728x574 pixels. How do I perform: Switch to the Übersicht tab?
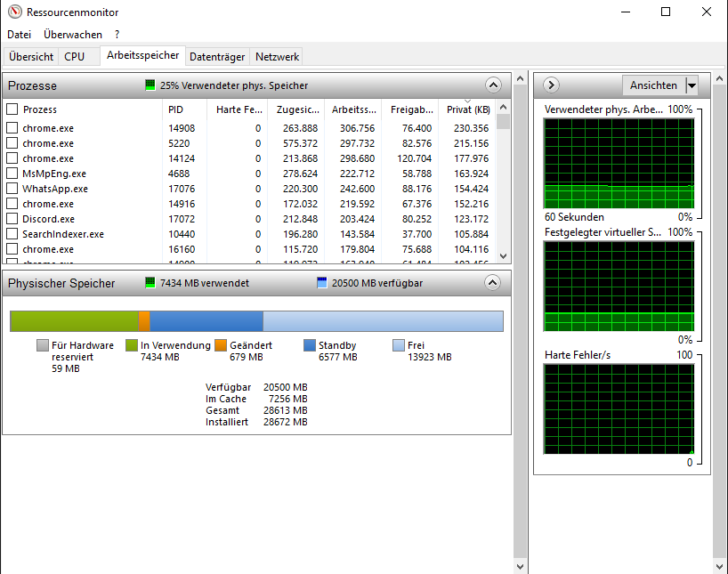coord(31,57)
